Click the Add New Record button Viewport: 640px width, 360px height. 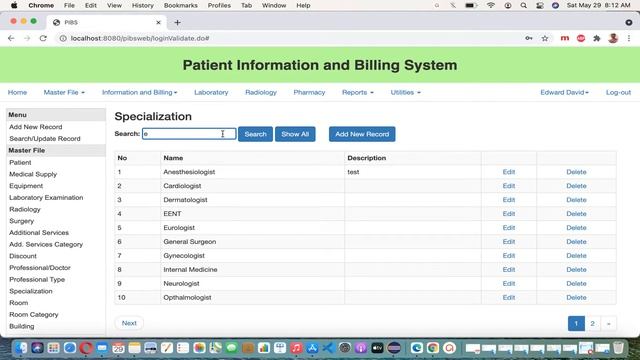click(x=362, y=134)
